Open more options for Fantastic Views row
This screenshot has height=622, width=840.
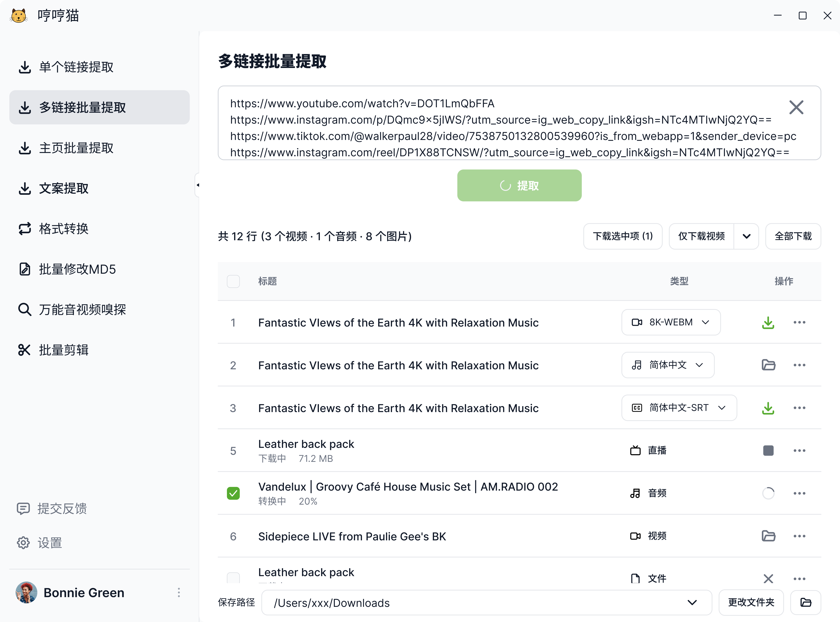coord(799,322)
